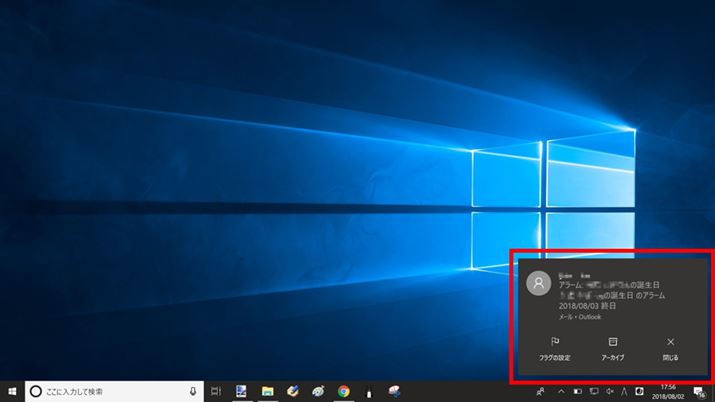Screen dimensions: 715x402
Task: Launch Google Chrome from the taskbar
Action: (343, 391)
